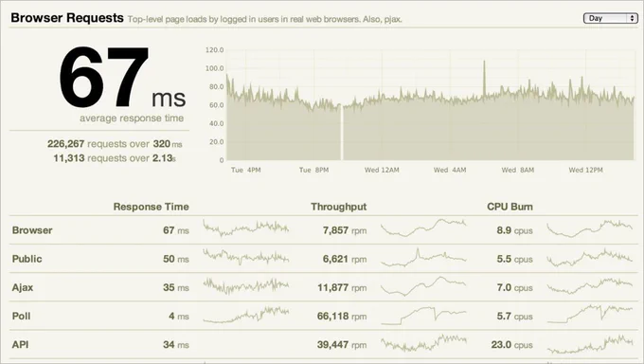Select the Browser row label
Screen dimensions: 644x364
(32, 230)
